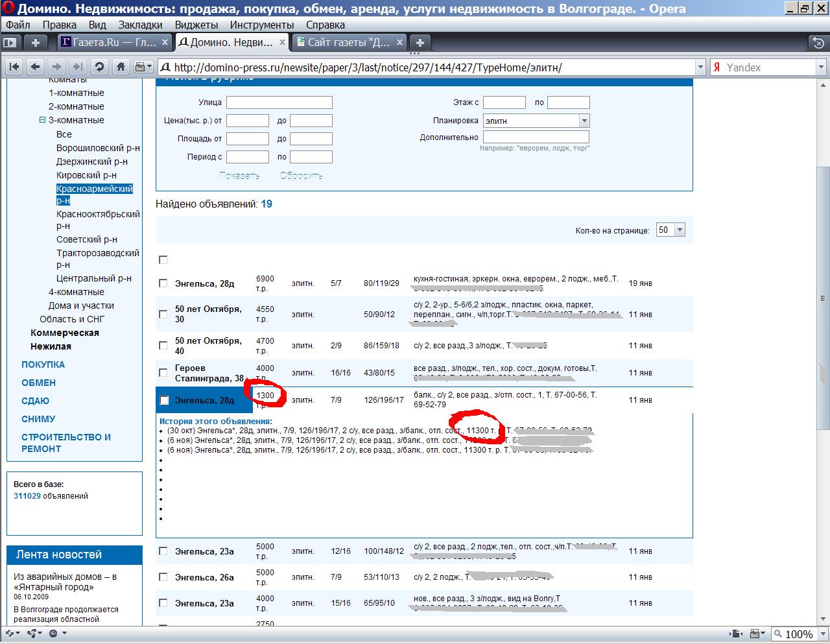Viewport: 830px width, 644px height.
Task: Switch to the Сайт газеты tab
Action: click(x=348, y=43)
